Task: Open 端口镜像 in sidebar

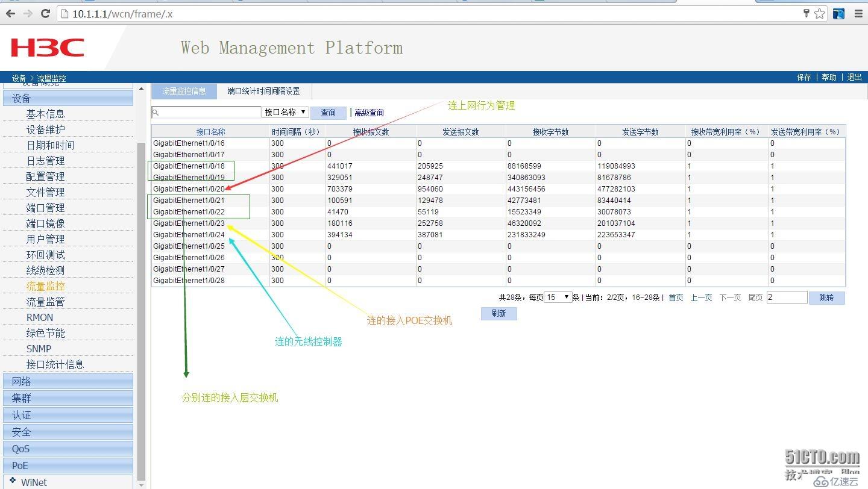Action: [45, 223]
